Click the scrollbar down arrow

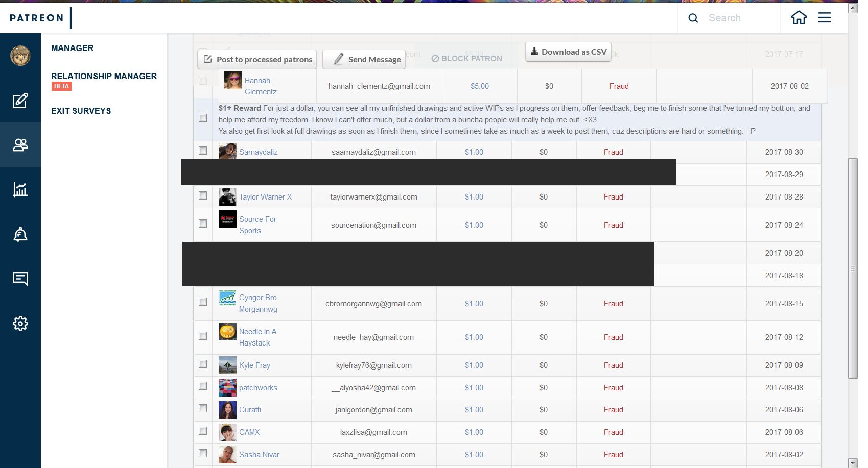853,463
